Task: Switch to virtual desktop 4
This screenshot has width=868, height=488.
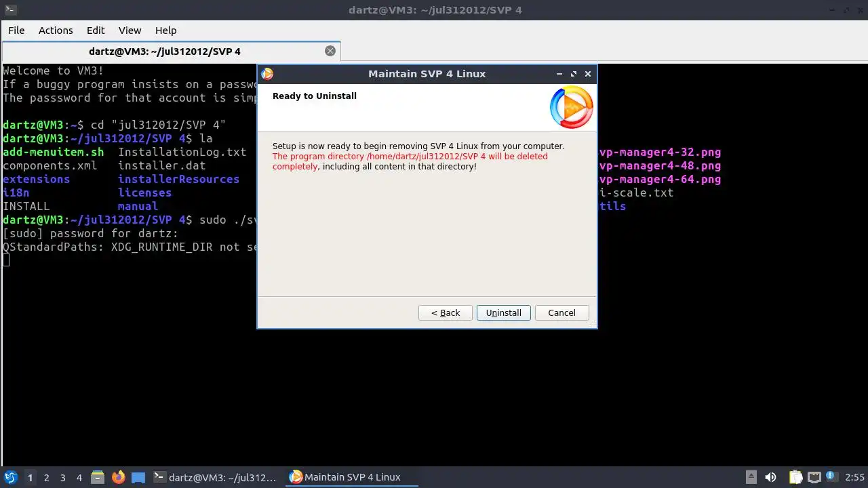Action: [x=79, y=477]
